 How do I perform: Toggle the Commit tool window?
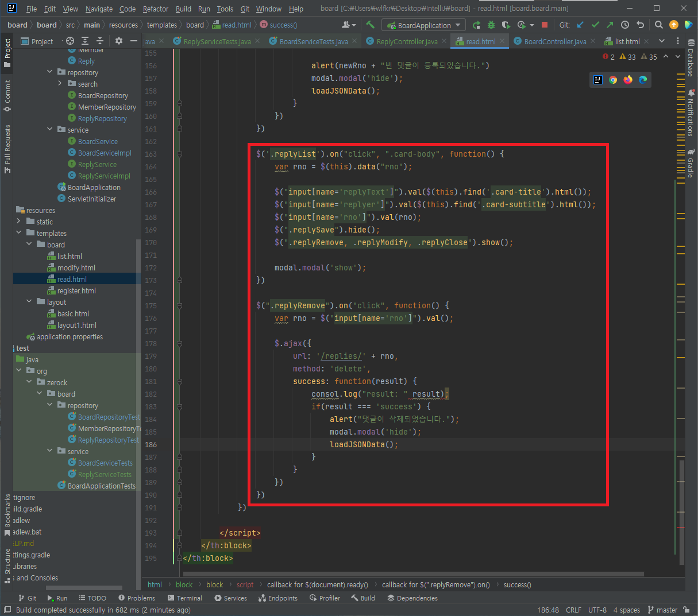7,96
